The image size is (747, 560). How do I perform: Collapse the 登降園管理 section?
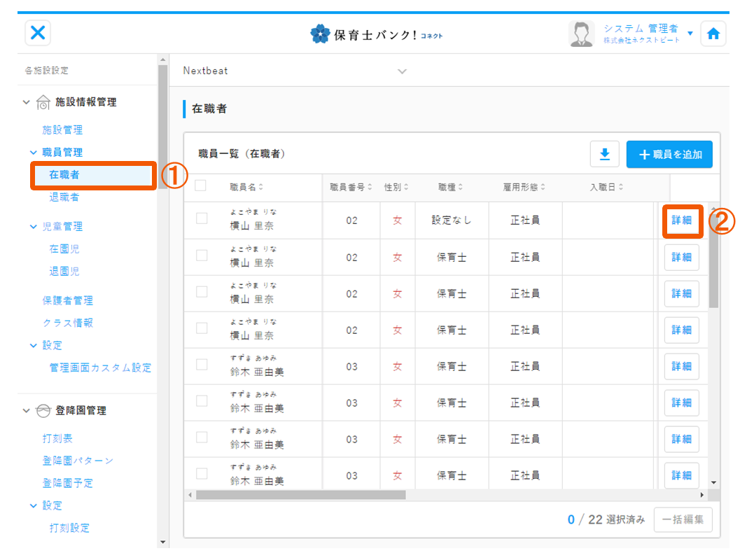pyautogui.click(x=27, y=411)
